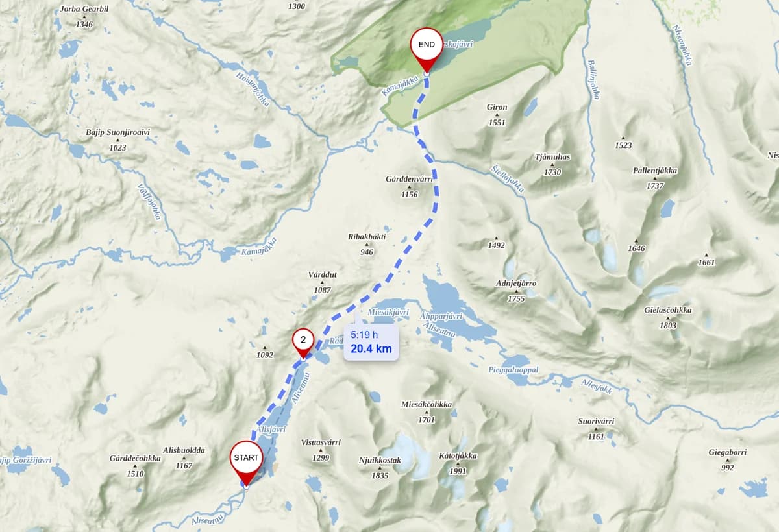Screen dimensions: 779x532
Task: Select waypoint marker number 2
Action: pyautogui.click(x=303, y=342)
